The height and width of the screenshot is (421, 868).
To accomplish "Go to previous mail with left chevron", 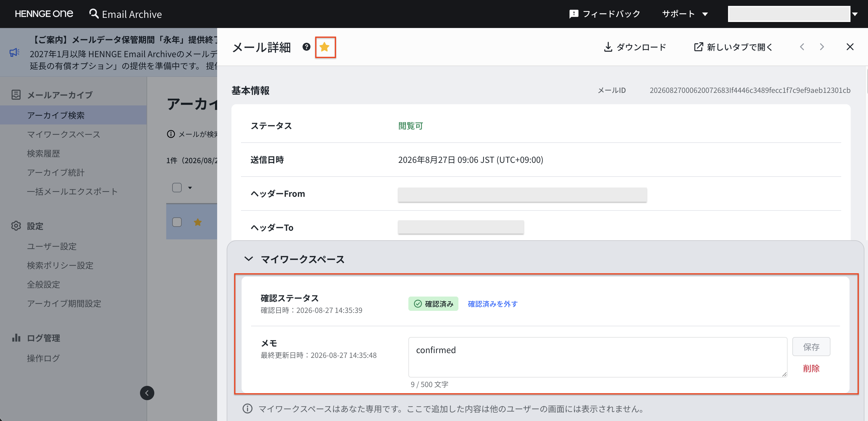I will (802, 47).
